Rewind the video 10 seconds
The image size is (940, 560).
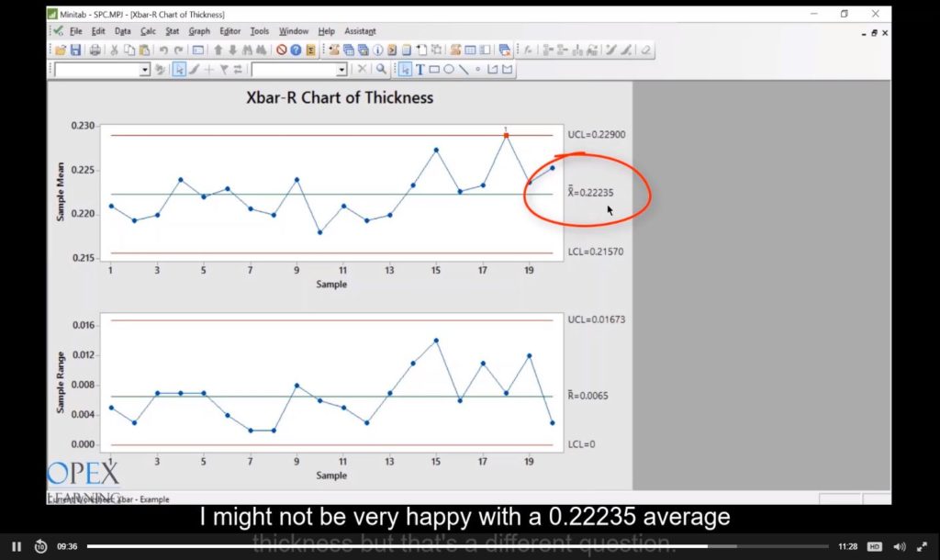(x=39, y=545)
